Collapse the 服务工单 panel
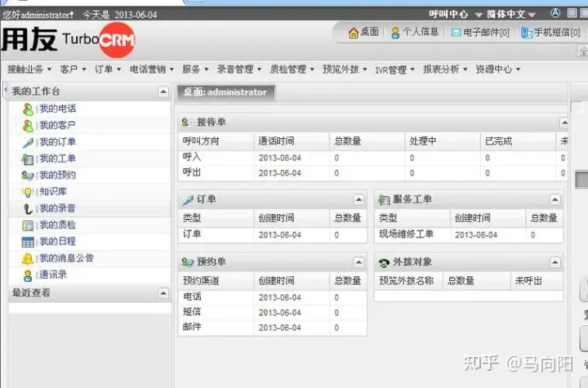Viewport: 588px width, 388px height. pyautogui.click(x=555, y=199)
